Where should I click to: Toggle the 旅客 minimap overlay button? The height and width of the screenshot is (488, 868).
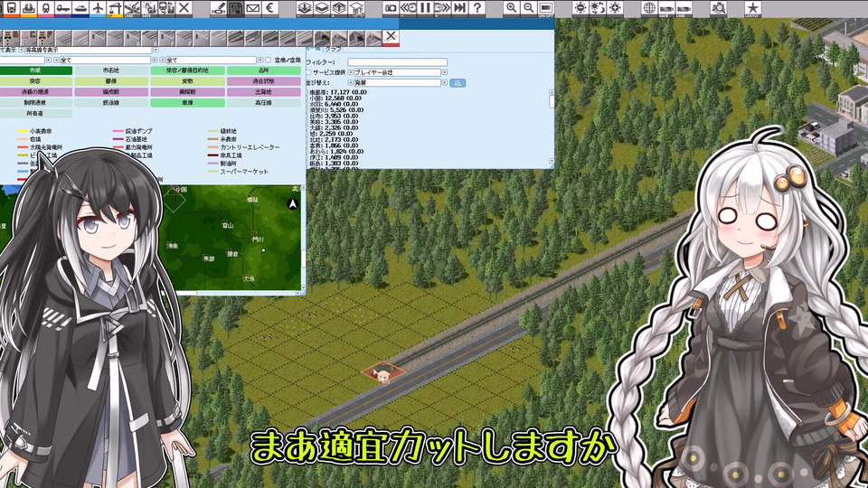[x=36, y=81]
